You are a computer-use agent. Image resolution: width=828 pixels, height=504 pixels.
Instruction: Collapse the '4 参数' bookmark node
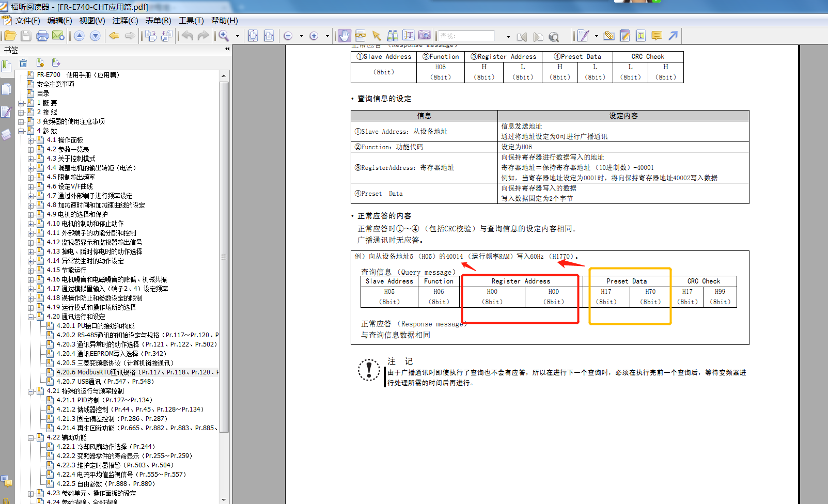click(x=21, y=131)
